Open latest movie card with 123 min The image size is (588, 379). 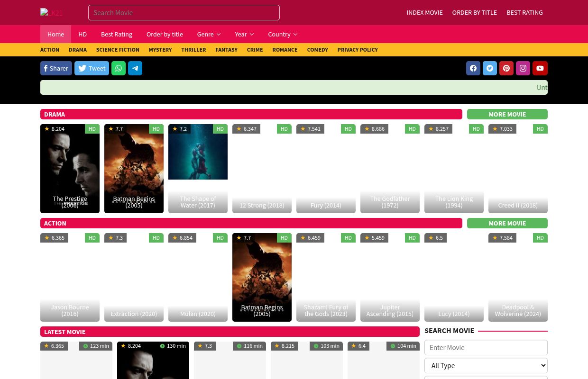pos(76,360)
